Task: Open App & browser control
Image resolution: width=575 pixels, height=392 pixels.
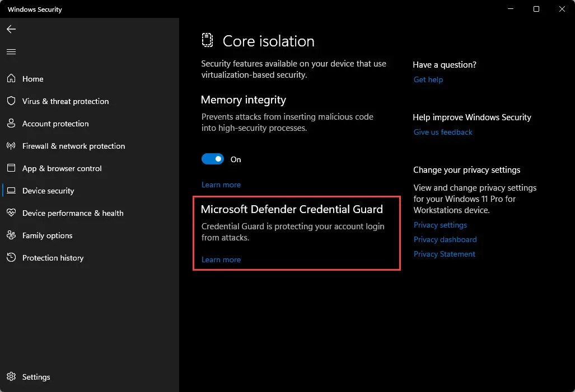Action: (x=62, y=168)
